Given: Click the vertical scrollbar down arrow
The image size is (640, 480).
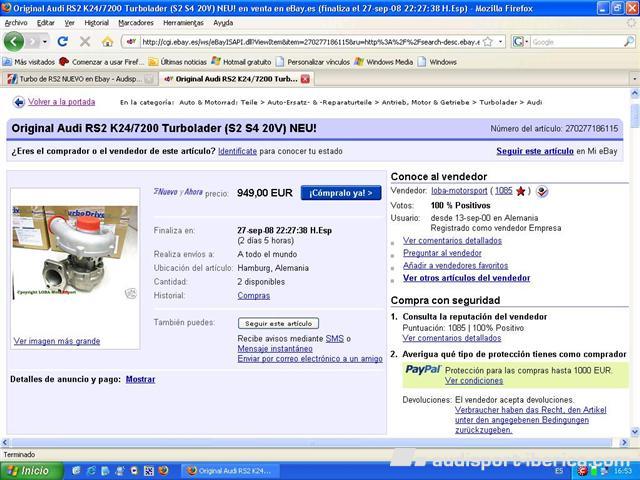Looking at the screenshot, I should point(635,431).
